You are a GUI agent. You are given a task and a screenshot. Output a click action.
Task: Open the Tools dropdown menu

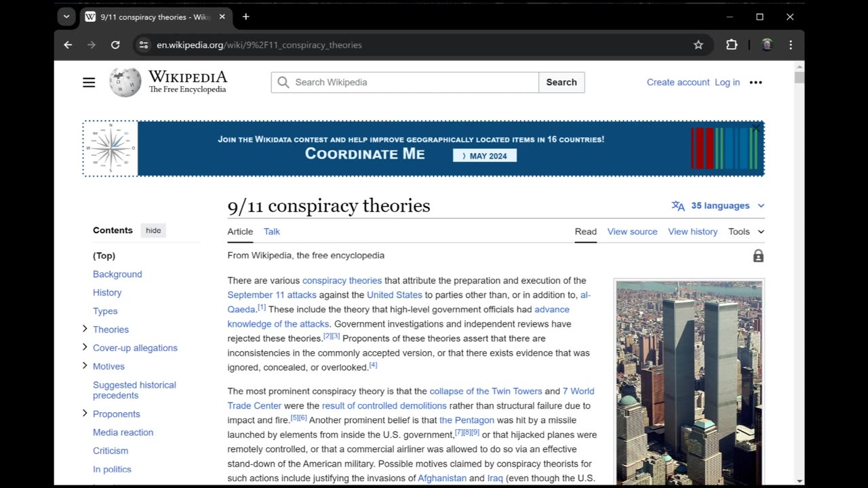point(746,231)
